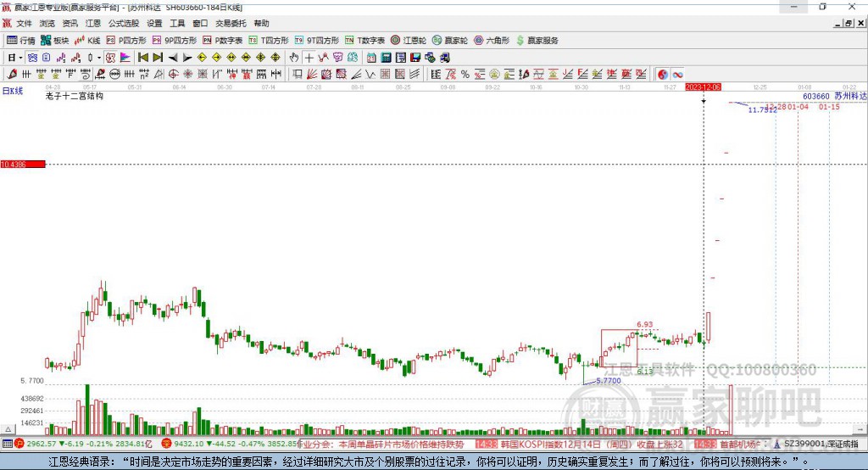Open the 公式选股 menu
The image size is (868, 470).
coord(124,23)
